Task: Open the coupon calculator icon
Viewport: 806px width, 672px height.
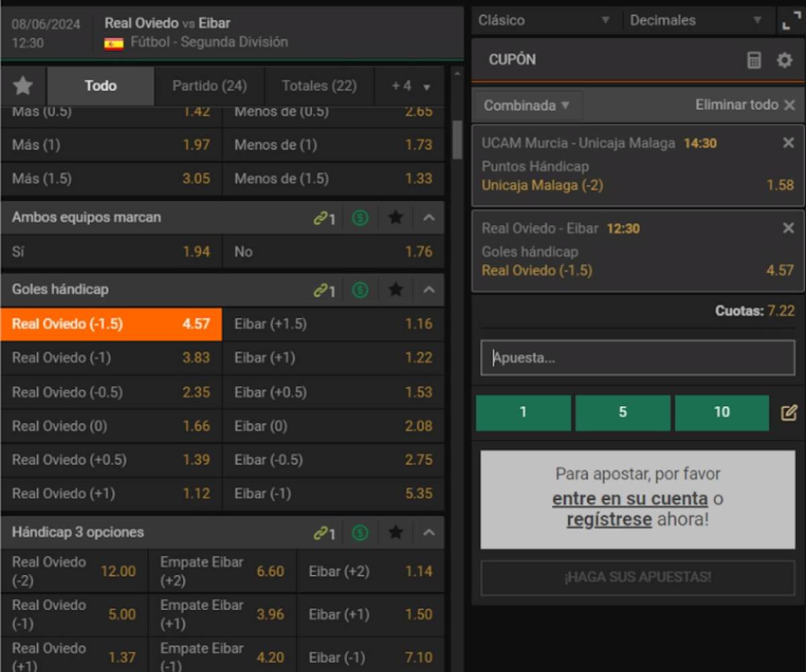Action: 754,60
